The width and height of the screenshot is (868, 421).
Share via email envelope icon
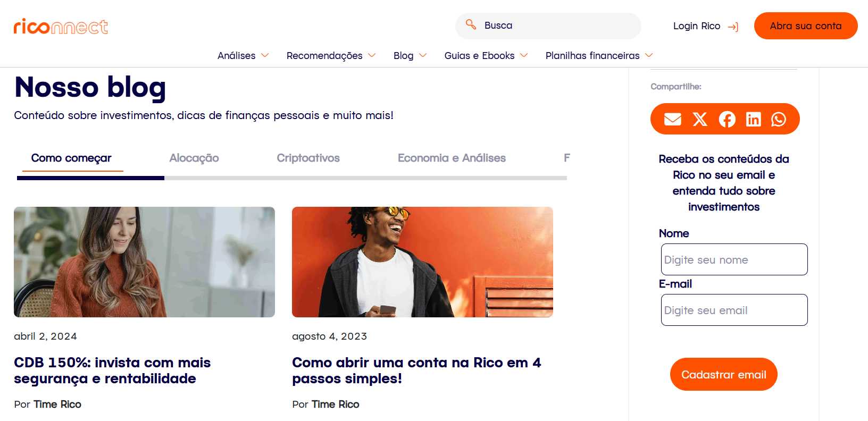[x=673, y=119]
